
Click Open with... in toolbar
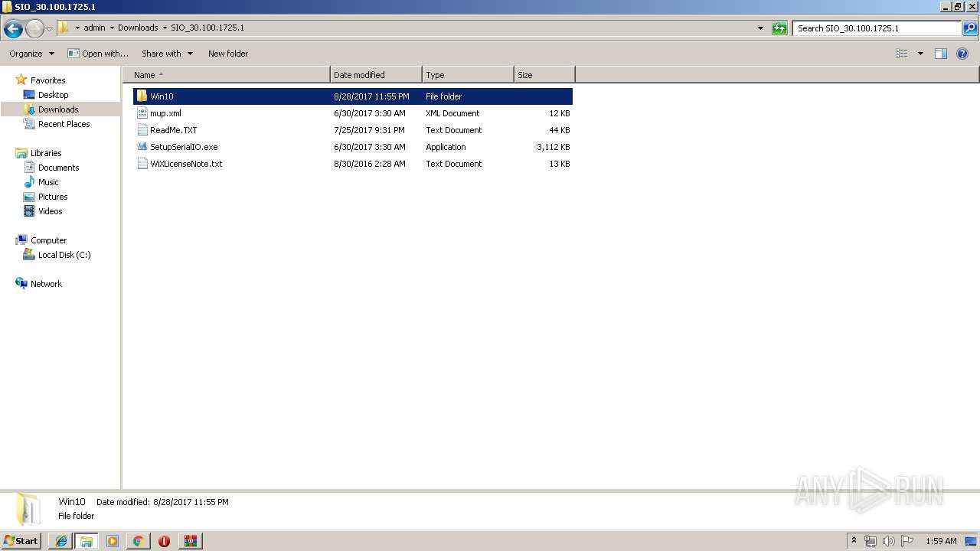98,54
